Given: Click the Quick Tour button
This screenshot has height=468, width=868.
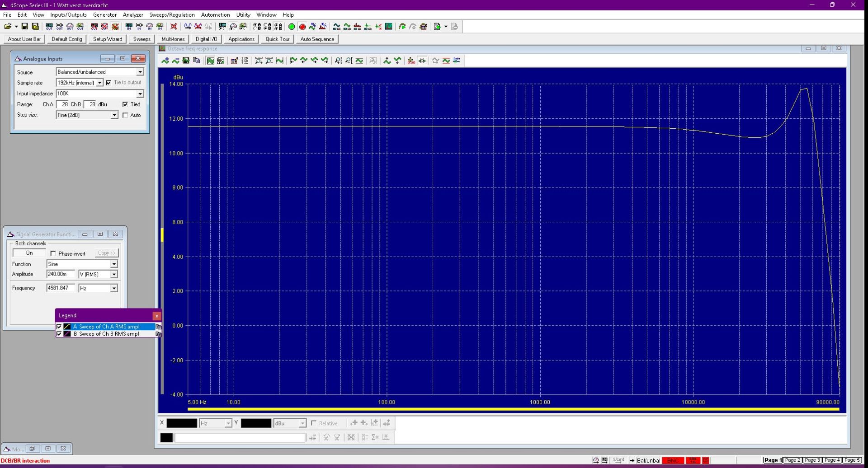Looking at the screenshot, I should (x=278, y=39).
